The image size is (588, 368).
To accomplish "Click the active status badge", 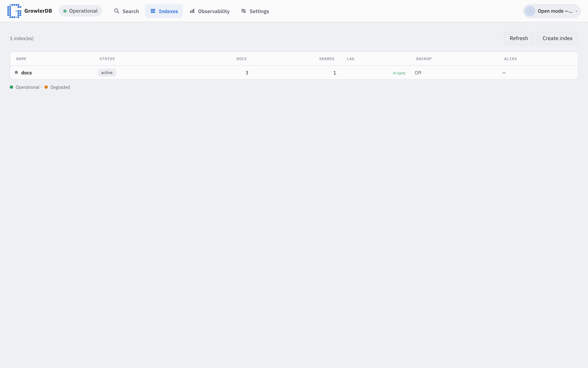I will pos(107,73).
